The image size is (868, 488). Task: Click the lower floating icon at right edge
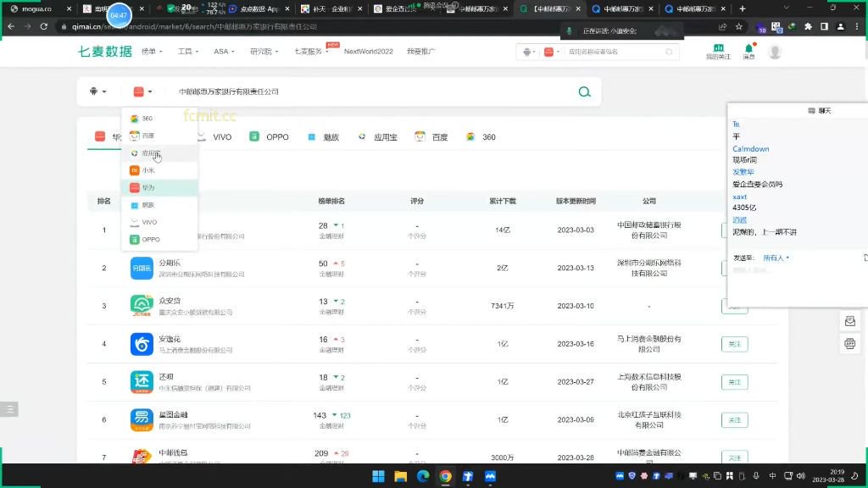click(849, 344)
